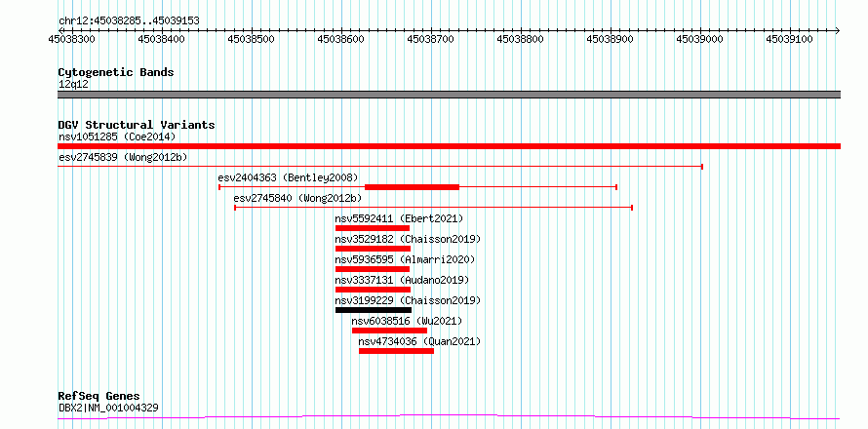The width and height of the screenshot is (868, 429).
Task: Click ruler position 45038400
Action: click(x=162, y=39)
